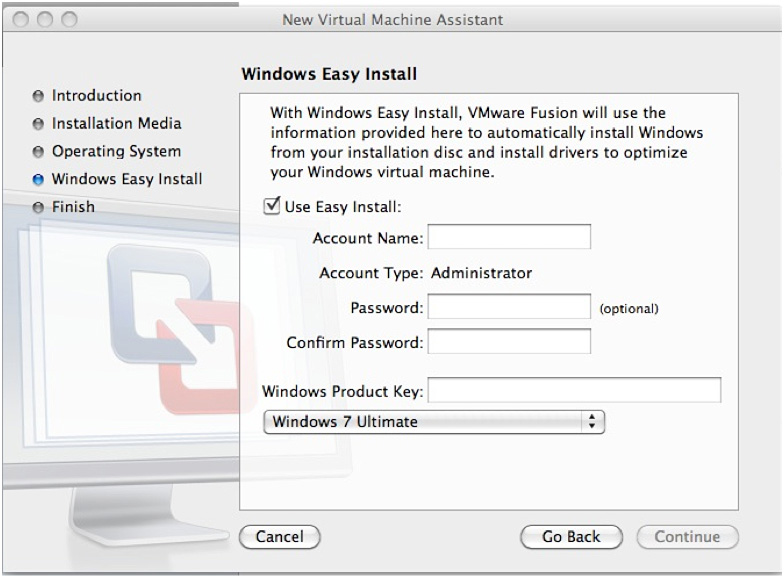The height and width of the screenshot is (578, 784).
Task: Click the gray bullet beside Finish
Action: (38, 207)
